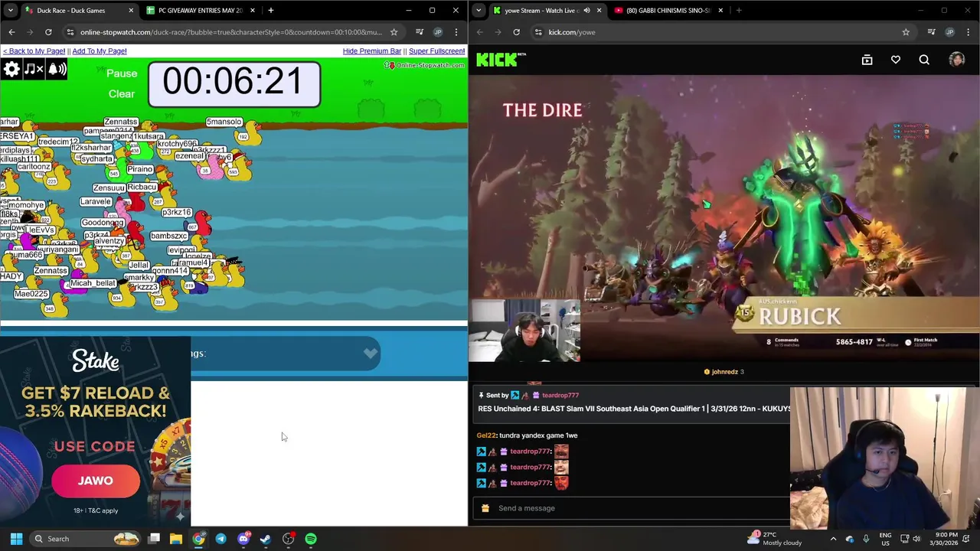Viewport: 980px width, 551px height.
Task: Go back in Duck Race browser window
Action: (11, 32)
